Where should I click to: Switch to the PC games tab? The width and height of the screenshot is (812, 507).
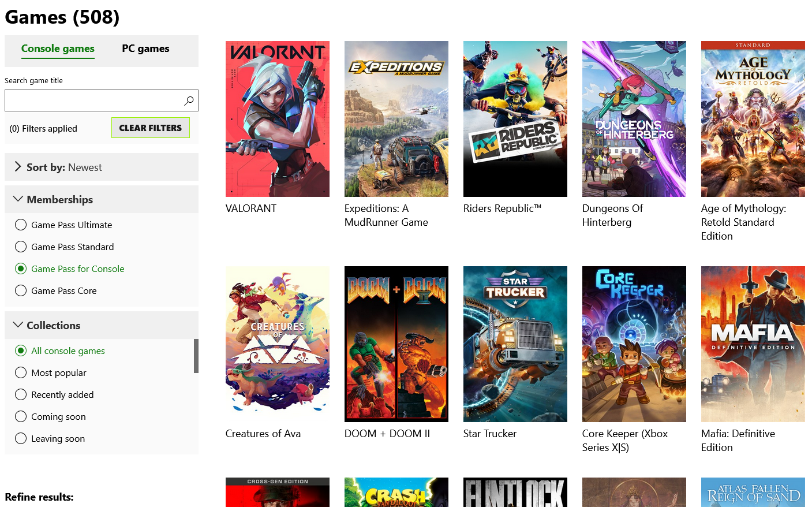(x=145, y=49)
